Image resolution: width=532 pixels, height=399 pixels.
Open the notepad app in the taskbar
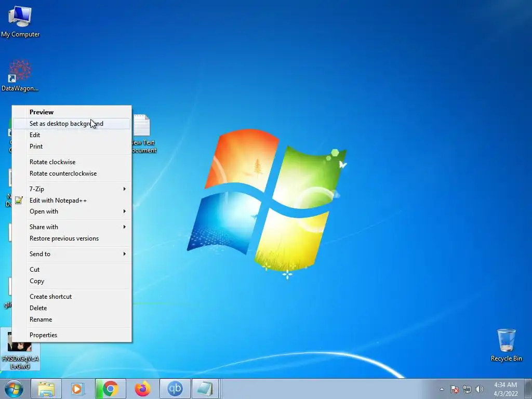click(205, 389)
